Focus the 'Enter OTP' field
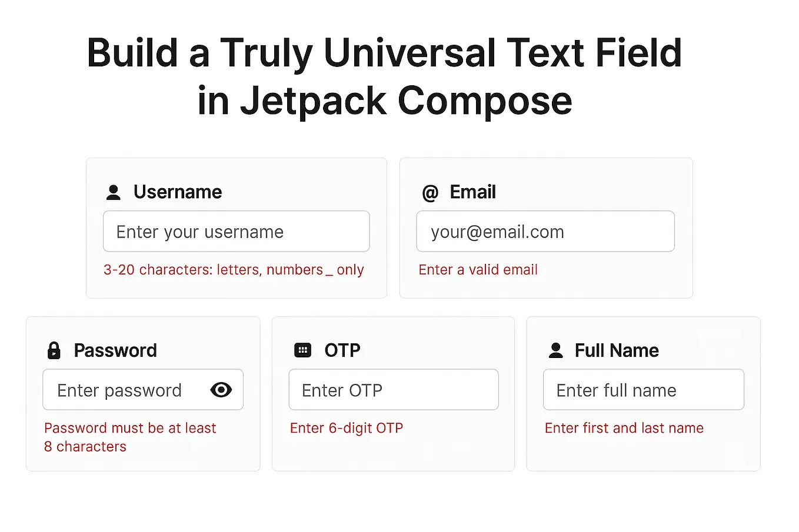799x532 pixels. (394, 390)
